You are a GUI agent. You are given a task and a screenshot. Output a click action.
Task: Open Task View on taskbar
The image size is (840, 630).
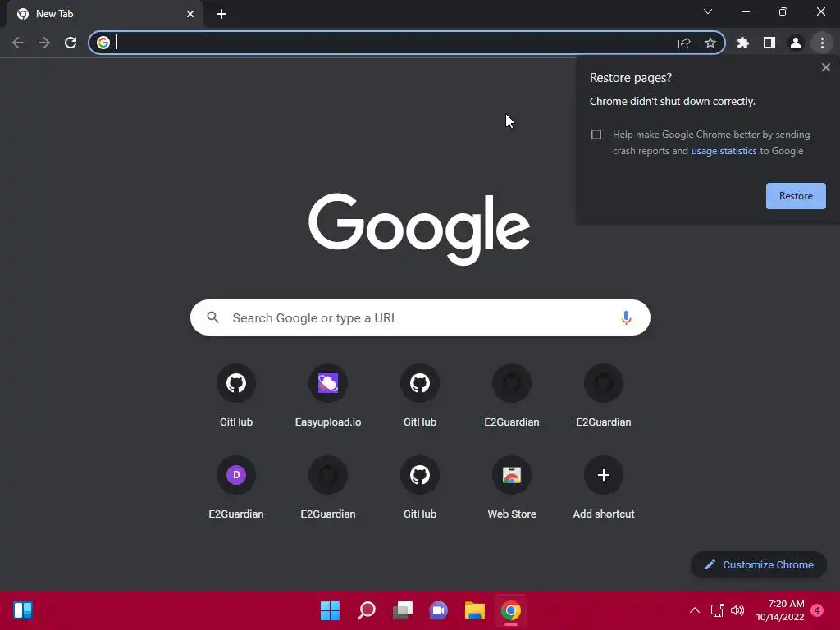(x=403, y=610)
